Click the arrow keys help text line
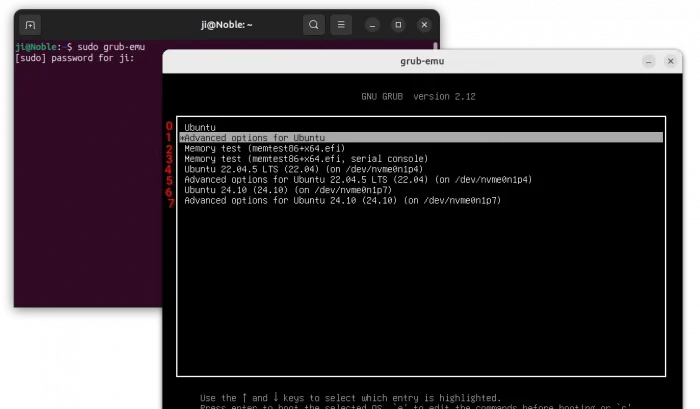 click(x=350, y=398)
